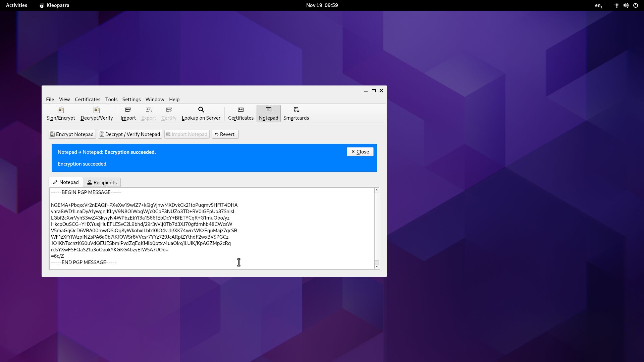The image size is (644, 362).
Task: Open the Decrypt/Verify tool
Action: click(97, 113)
